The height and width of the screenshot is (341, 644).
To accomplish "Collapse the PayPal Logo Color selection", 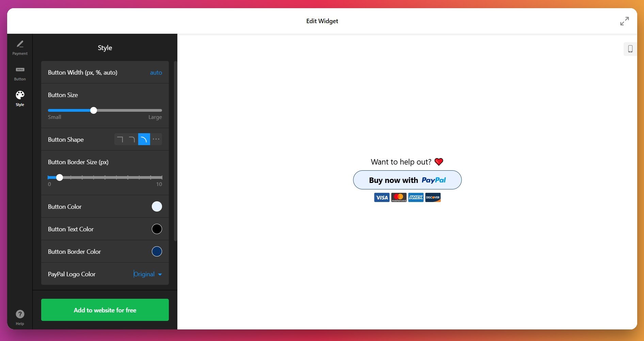I will 160,274.
